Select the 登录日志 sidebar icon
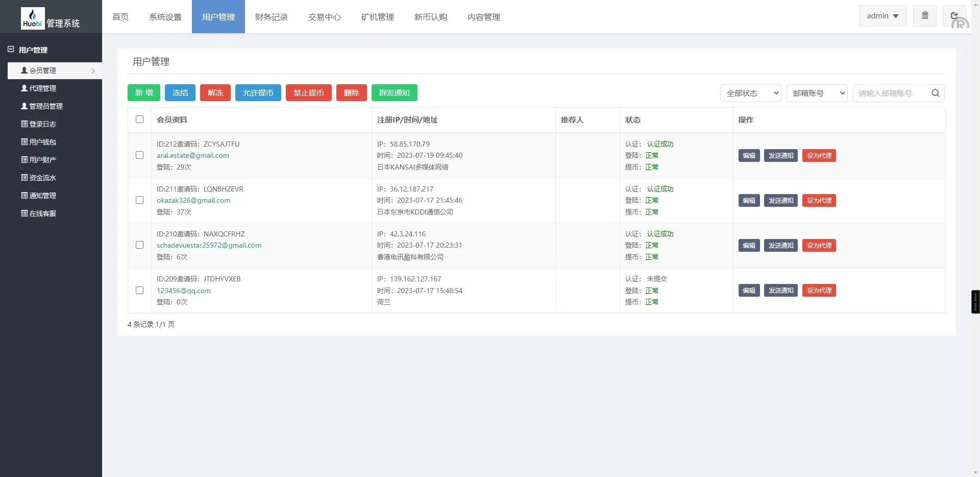The width and height of the screenshot is (980, 477). pos(23,124)
